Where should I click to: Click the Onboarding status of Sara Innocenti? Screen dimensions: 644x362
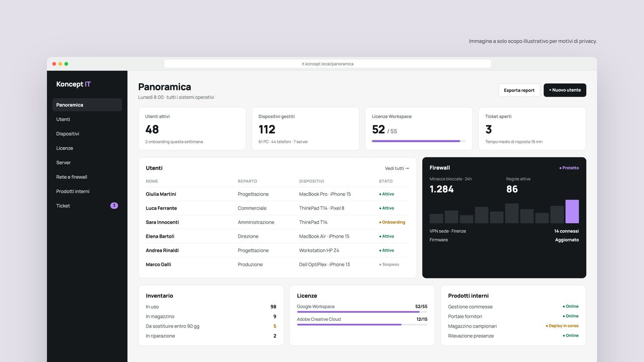(392, 222)
